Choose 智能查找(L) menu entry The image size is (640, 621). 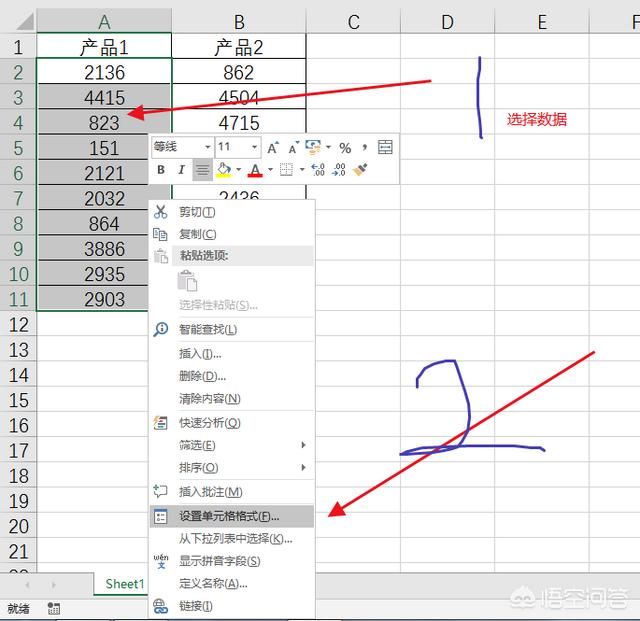pyautogui.click(x=232, y=329)
